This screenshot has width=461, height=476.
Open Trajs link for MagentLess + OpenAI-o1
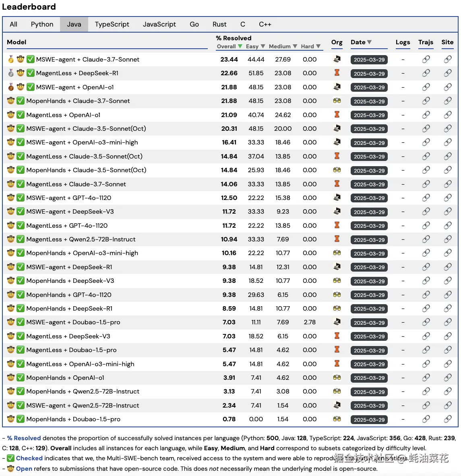426,115
